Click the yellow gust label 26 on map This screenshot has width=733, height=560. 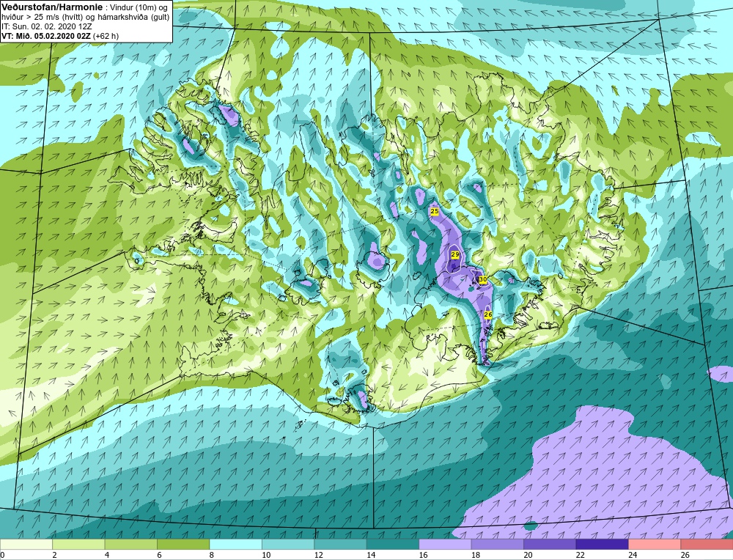point(488,315)
